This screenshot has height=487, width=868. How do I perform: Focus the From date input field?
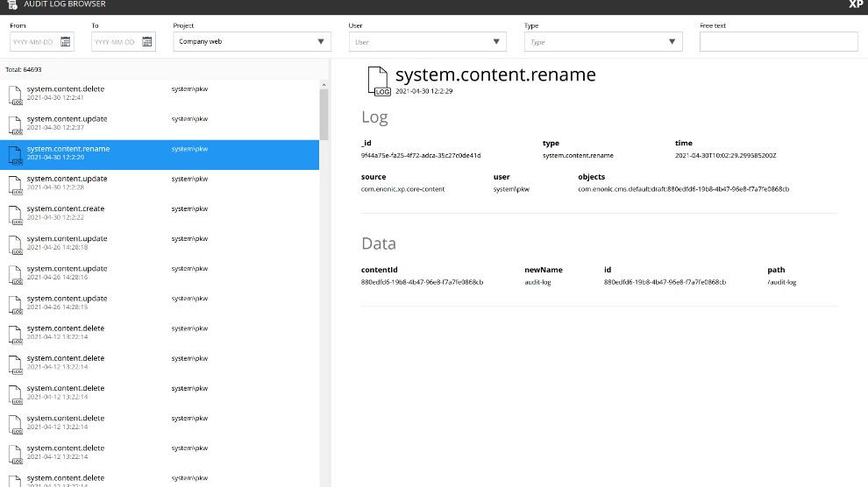34,42
